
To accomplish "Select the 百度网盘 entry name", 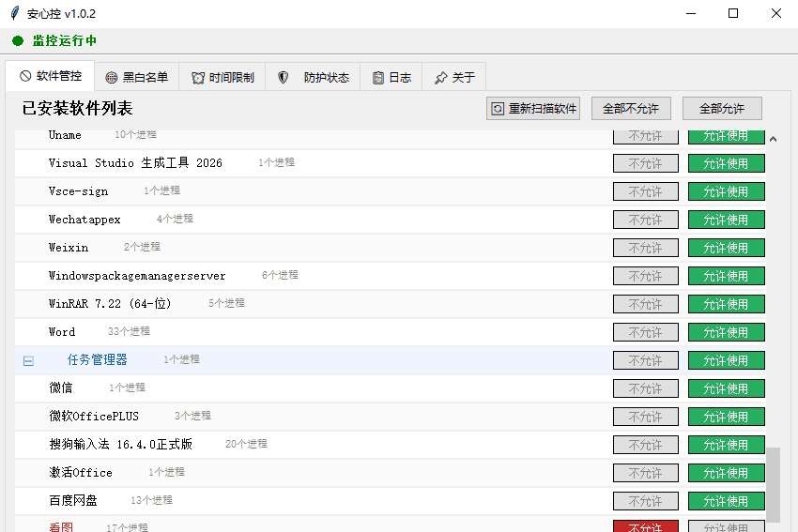I will [73, 500].
